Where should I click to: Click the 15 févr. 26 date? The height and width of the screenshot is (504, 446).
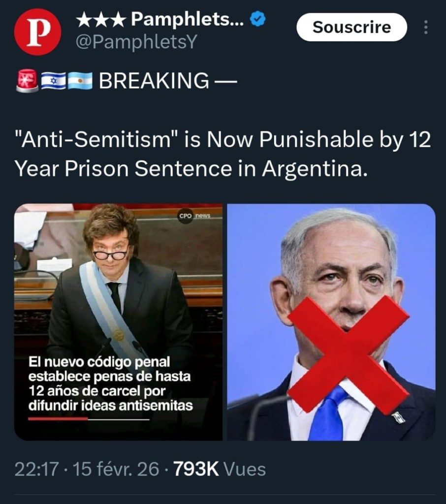click(x=116, y=469)
